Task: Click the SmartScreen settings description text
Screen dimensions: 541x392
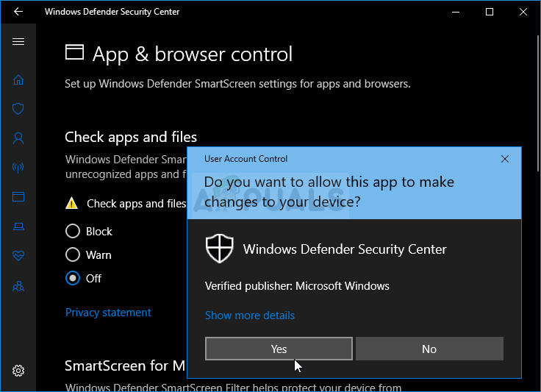Action: pos(237,84)
